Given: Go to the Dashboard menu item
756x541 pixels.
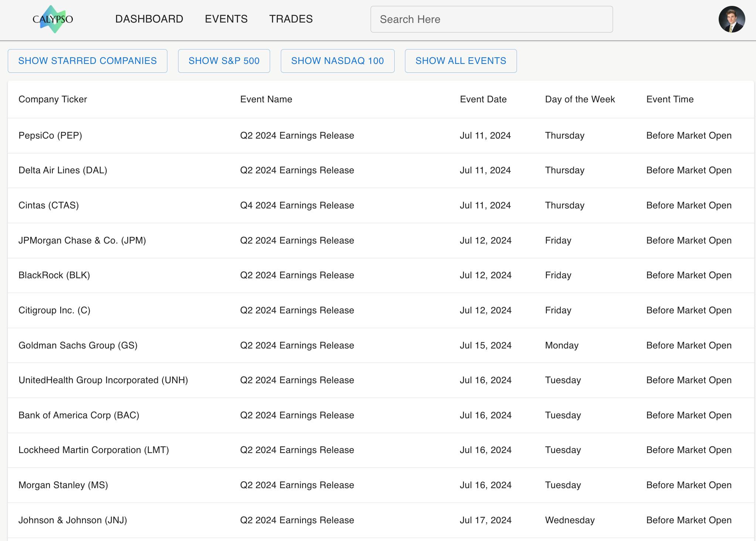Looking at the screenshot, I should pos(149,19).
